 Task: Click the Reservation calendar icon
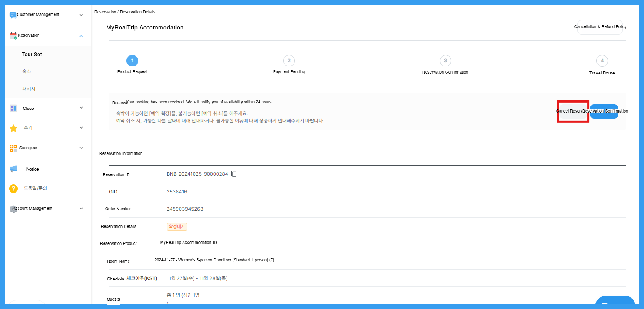coord(13,36)
